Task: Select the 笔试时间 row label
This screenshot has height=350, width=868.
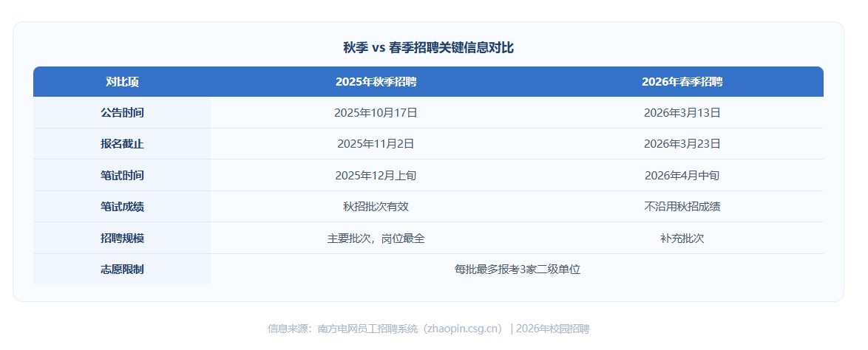Action: (122, 175)
